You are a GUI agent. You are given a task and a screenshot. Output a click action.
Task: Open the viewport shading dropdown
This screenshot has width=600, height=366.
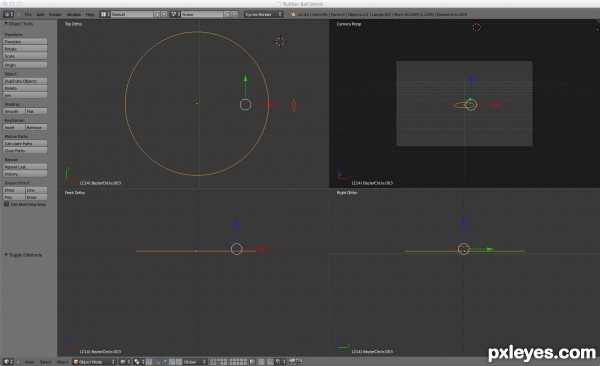(x=124, y=362)
